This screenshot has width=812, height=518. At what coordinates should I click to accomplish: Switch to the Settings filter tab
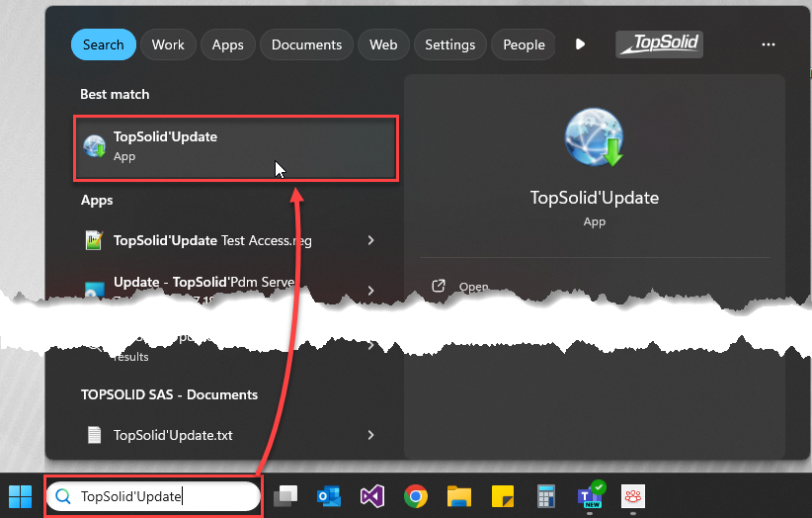pyautogui.click(x=450, y=44)
